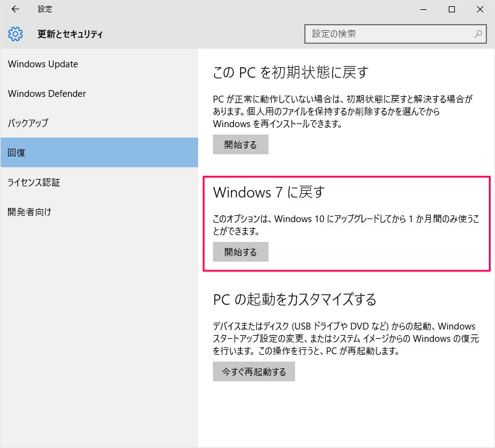Close the 設定 window
495x448 pixels.
pyautogui.click(x=480, y=9)
